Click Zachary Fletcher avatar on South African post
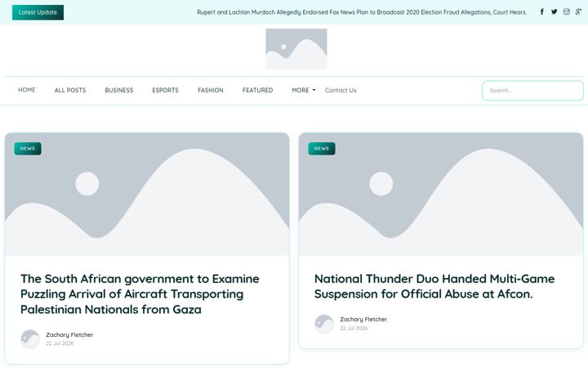588x368 pixels. point(30,339)
